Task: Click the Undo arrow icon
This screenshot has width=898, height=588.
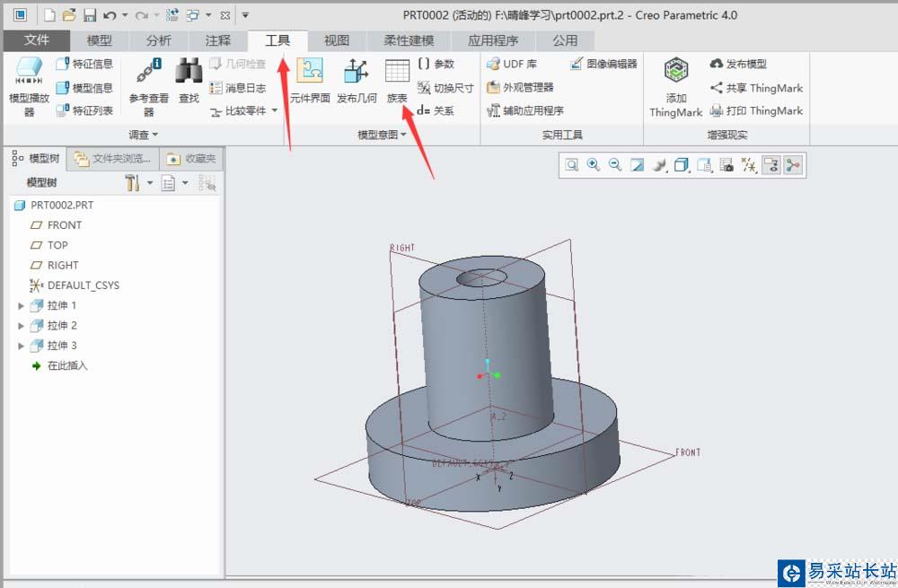Action: [x=110, y=15]
